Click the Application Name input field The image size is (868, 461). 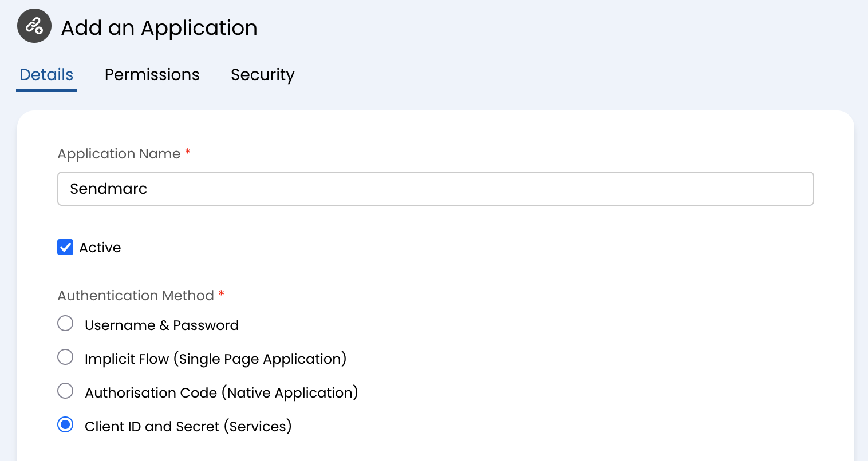pos(435,189)
